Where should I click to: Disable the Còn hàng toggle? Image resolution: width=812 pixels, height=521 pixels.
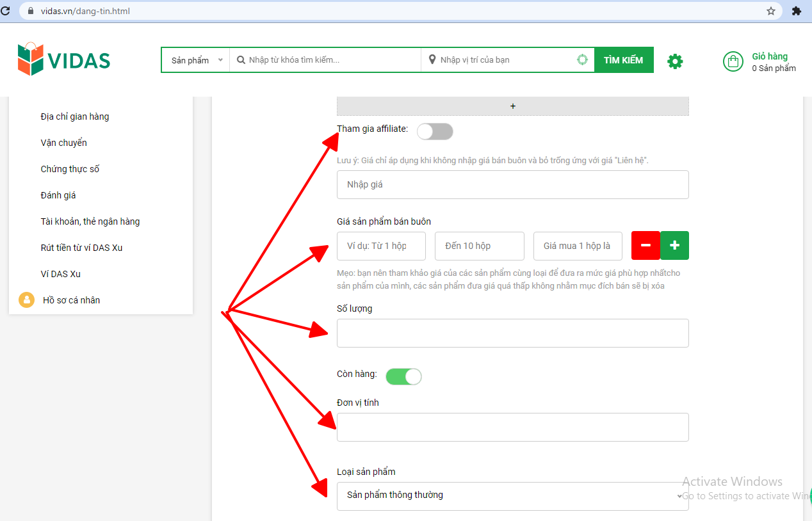[x=403, y=376]
